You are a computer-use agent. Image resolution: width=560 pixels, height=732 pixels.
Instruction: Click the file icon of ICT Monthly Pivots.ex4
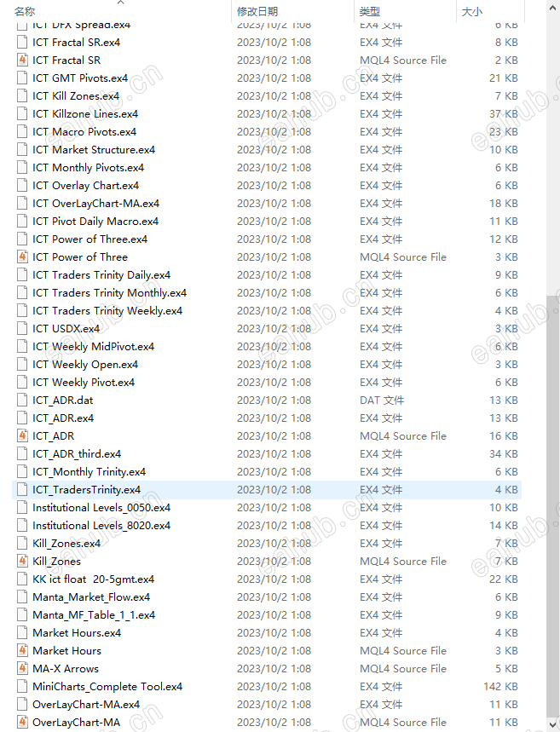22,167
